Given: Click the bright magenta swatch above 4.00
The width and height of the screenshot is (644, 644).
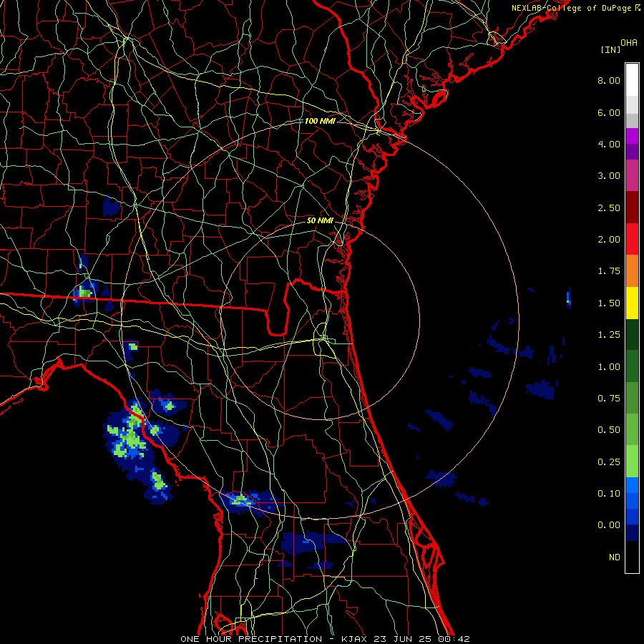Looking at the screenshot, I should coord(632,136).
